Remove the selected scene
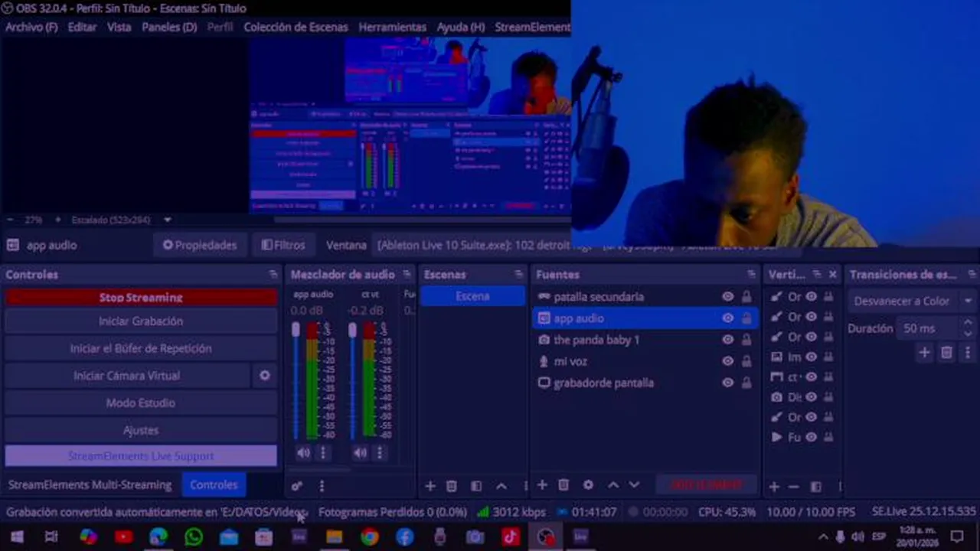 click(x=452, y=486)
